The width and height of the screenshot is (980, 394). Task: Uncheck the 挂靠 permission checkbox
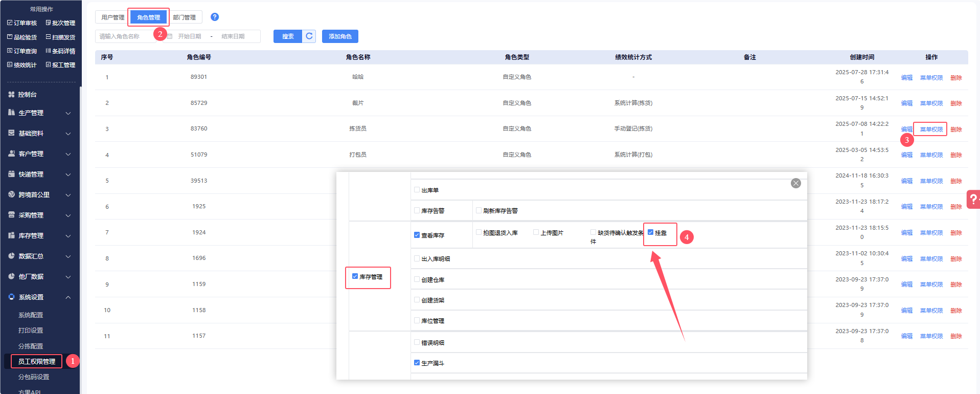(650, 232)
